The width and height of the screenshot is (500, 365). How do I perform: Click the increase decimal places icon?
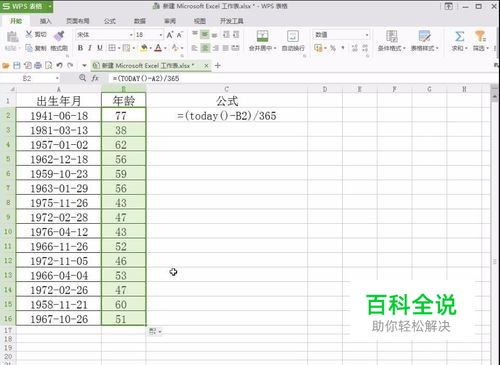(x=355, y=48)
